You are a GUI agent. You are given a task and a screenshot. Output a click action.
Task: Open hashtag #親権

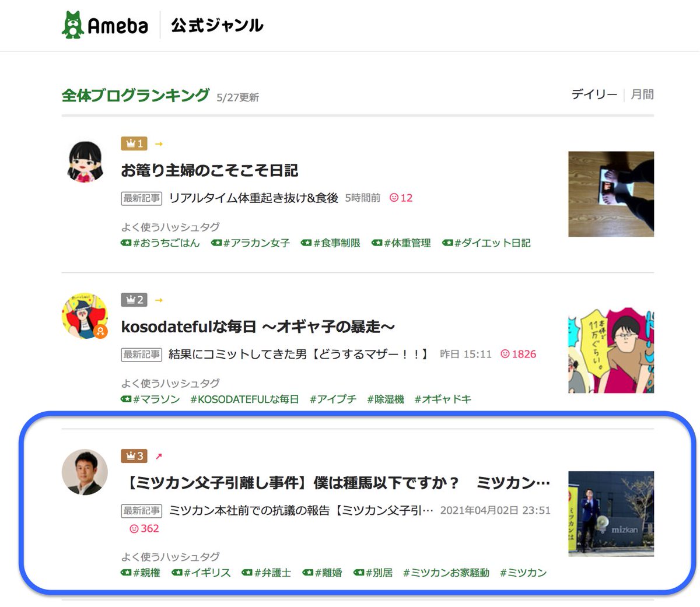click(141, 573)
